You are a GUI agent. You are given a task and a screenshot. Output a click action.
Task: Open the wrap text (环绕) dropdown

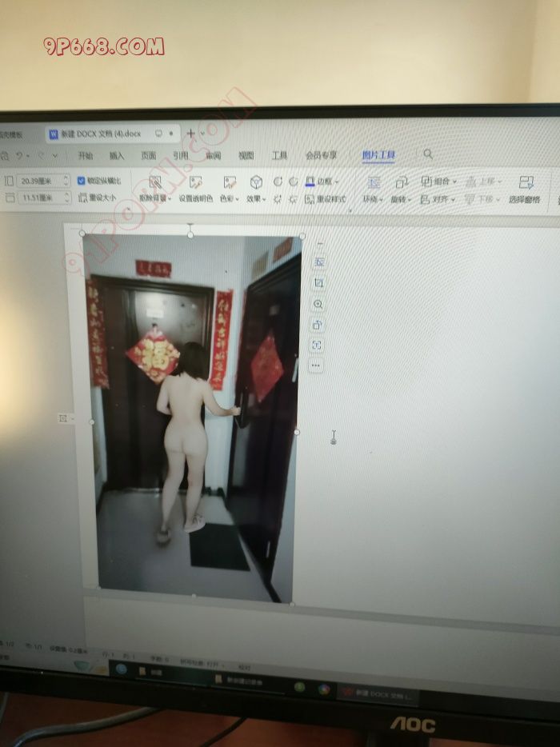(373, 198)
